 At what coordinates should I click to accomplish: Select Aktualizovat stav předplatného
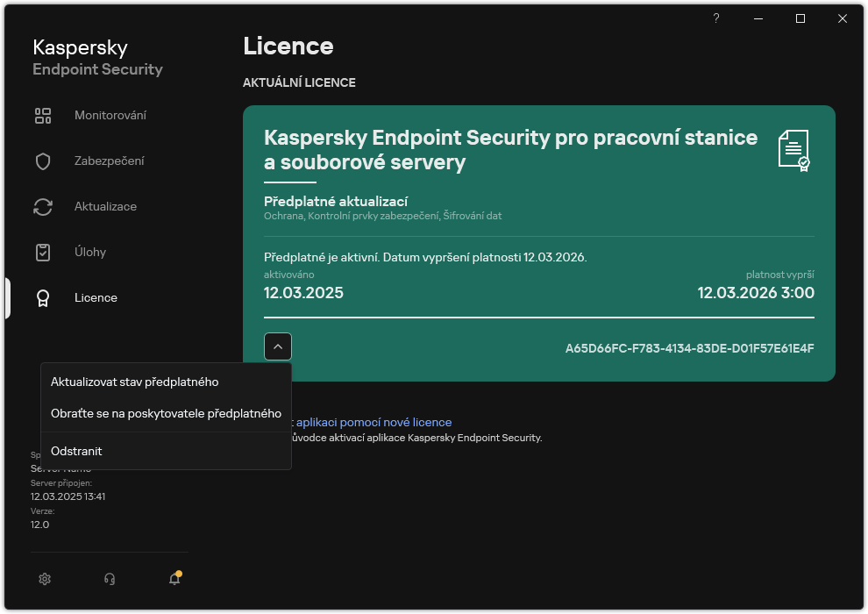pyautogui.click(x=133, y=382)
